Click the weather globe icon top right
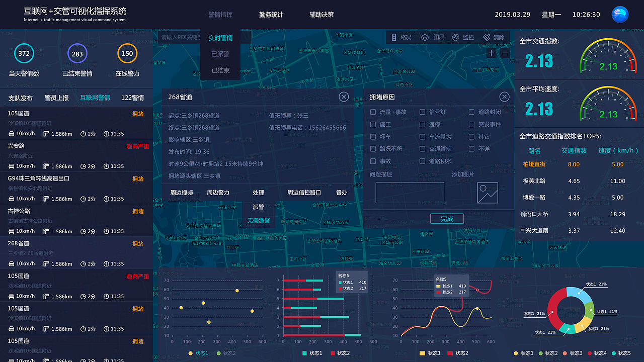 pyautogui.click(x=620, y=15)
